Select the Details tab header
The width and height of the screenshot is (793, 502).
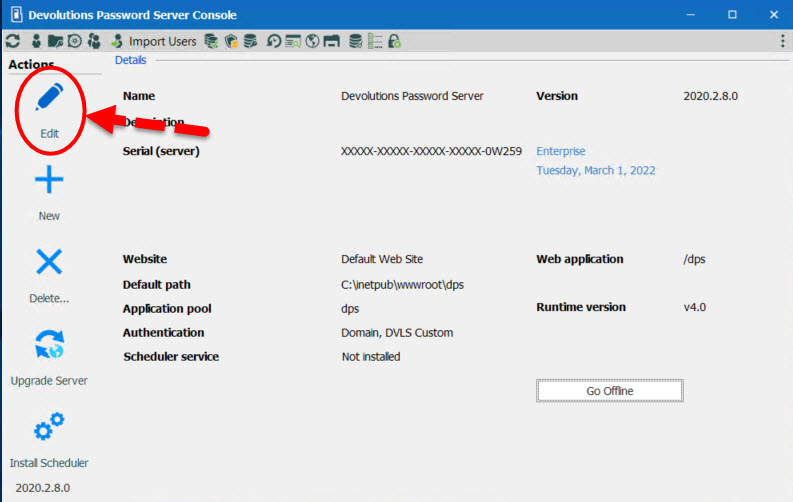(130, 60)
